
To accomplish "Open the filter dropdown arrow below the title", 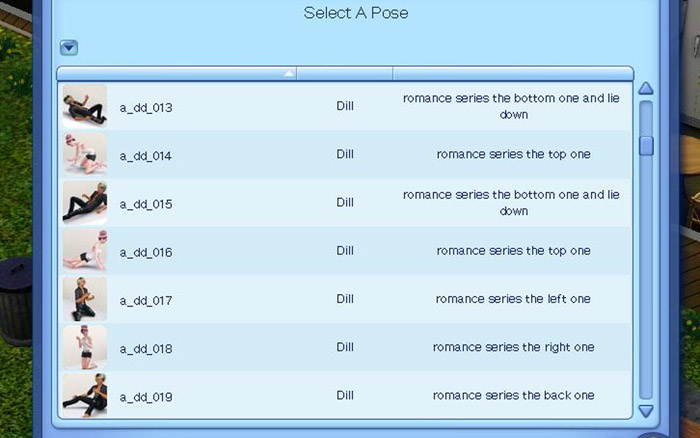I will (x=69, y=47).
